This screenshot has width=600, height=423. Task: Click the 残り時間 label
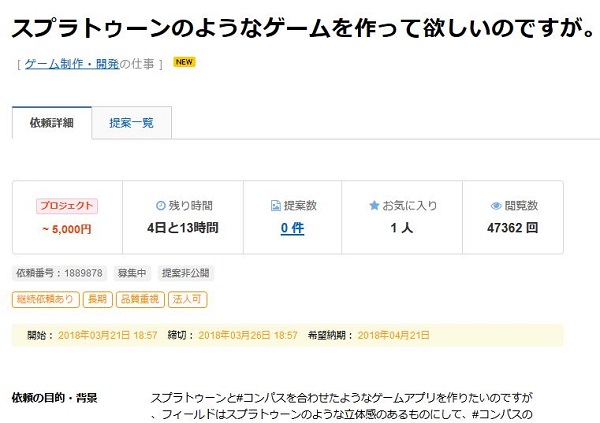pos(191,206)
